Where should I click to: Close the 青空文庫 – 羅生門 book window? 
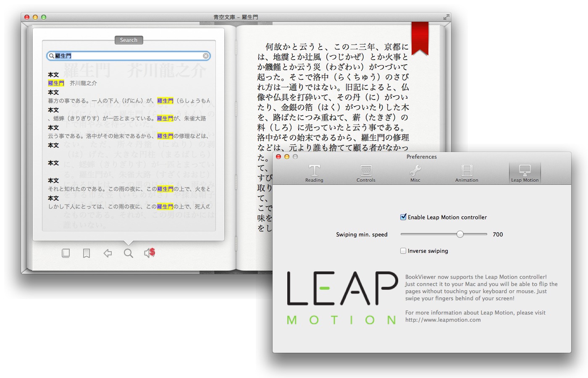[x=27, y=17]
